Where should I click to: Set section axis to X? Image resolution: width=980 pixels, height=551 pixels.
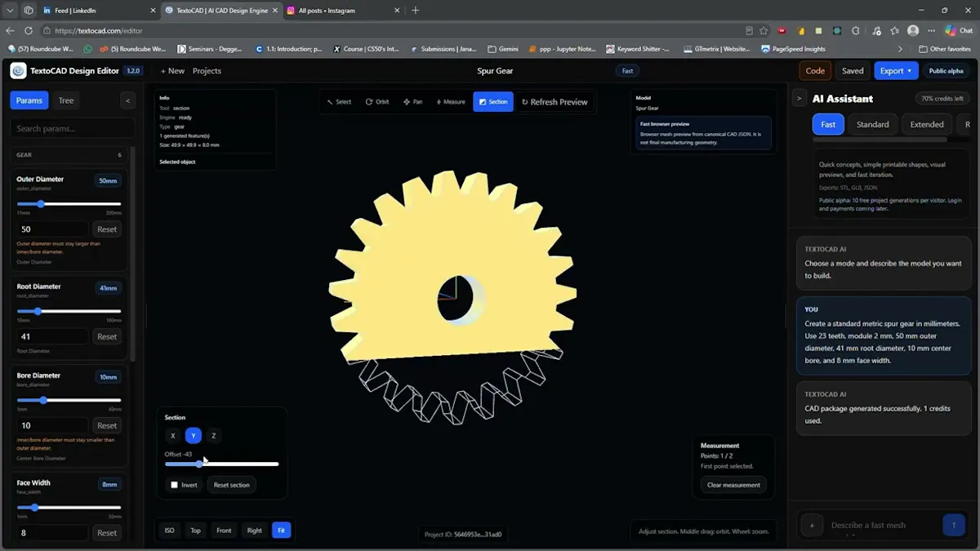pyautogui.click(x=173, y=436)
